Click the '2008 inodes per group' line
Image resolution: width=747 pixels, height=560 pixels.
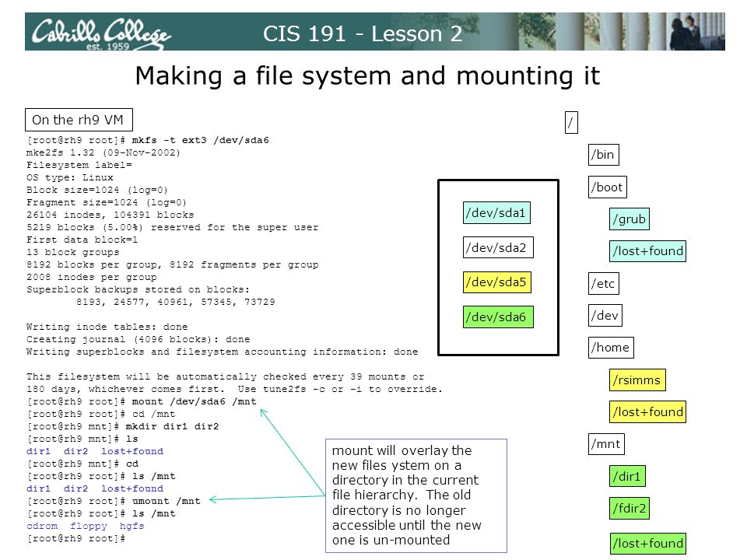click(x=92, y=277)
